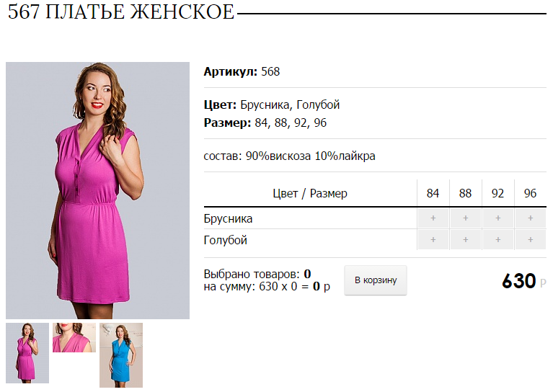Select the pink full-length dress thumbnail
The width and height of the screenshot is (553, 392).
[x=27, y=353]
